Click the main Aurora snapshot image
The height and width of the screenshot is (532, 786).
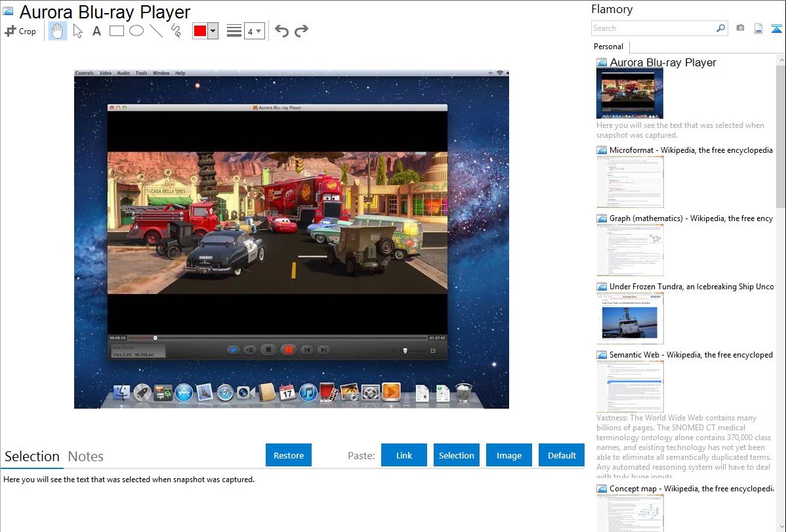coord(291,239)
